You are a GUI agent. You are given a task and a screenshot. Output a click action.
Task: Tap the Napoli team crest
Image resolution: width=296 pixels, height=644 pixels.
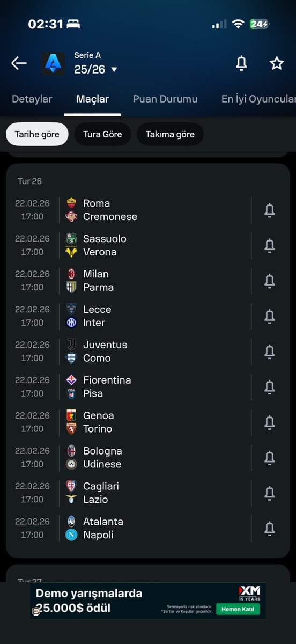71,535
